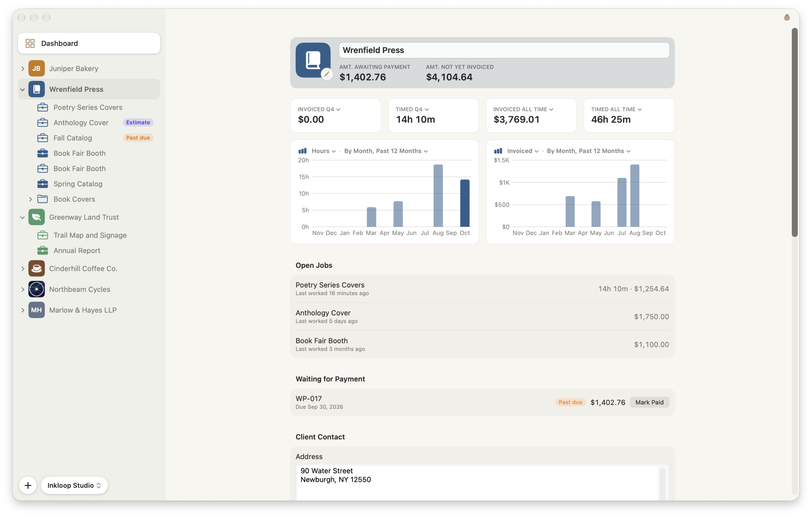812x517 pixels.
Task: Collapse the Wrenfield Press client tree
Action: click(x=23, y=89)
